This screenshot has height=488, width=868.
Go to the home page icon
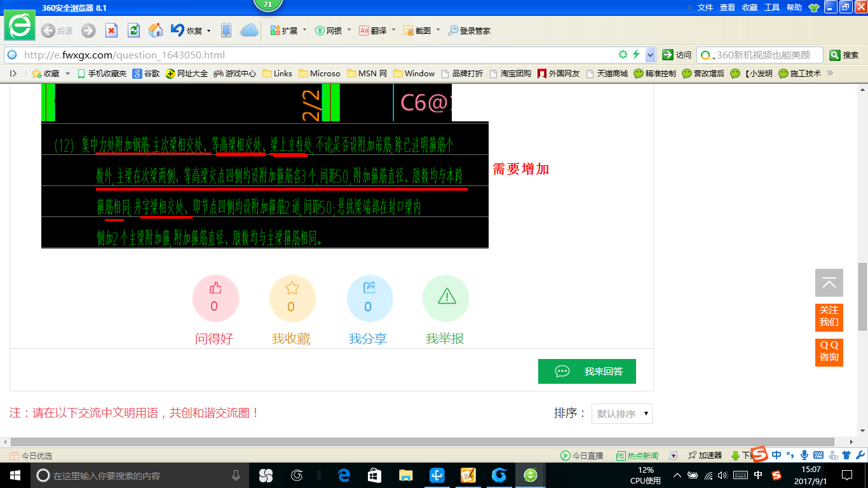(155, 30)
